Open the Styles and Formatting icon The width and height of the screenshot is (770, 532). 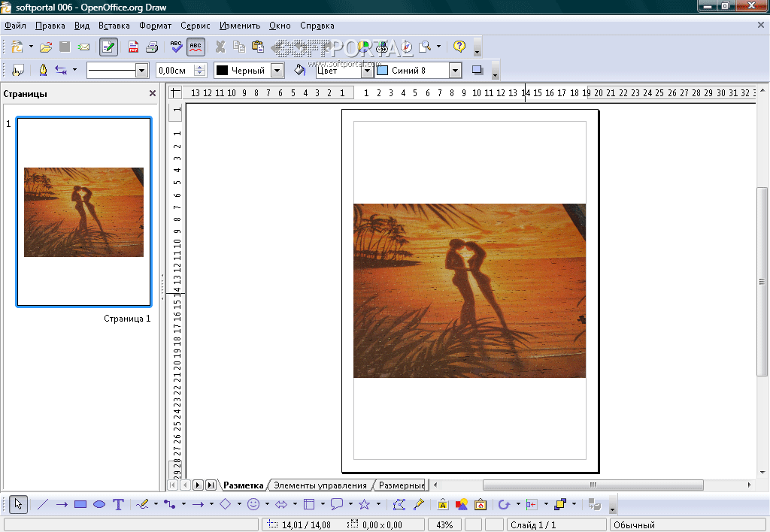click(x=18, y=70)
